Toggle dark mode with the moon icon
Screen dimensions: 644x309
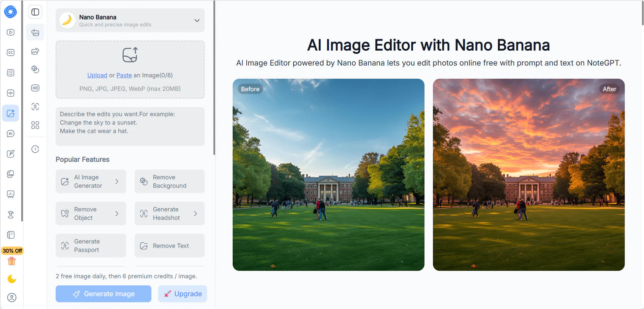pyautogui.click(x=12, y=279)
